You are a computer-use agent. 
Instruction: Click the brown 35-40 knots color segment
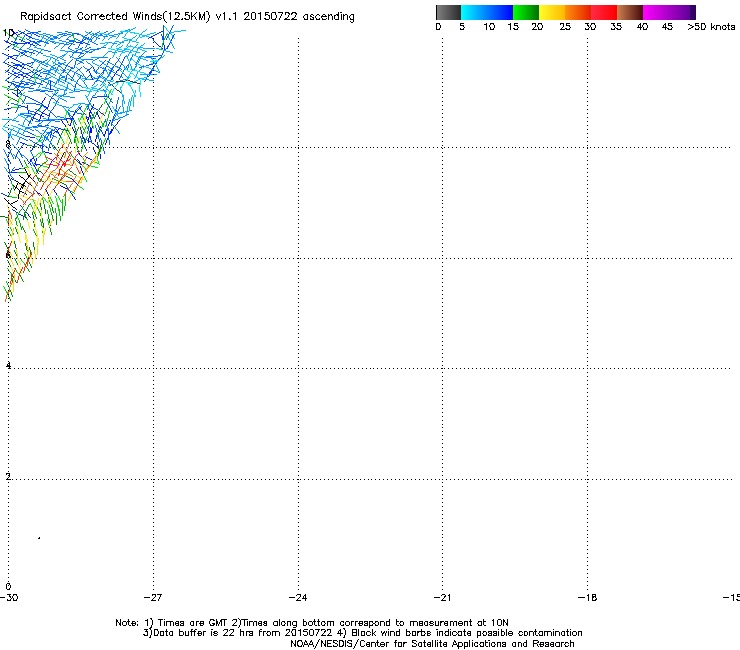tap(630, 12)
